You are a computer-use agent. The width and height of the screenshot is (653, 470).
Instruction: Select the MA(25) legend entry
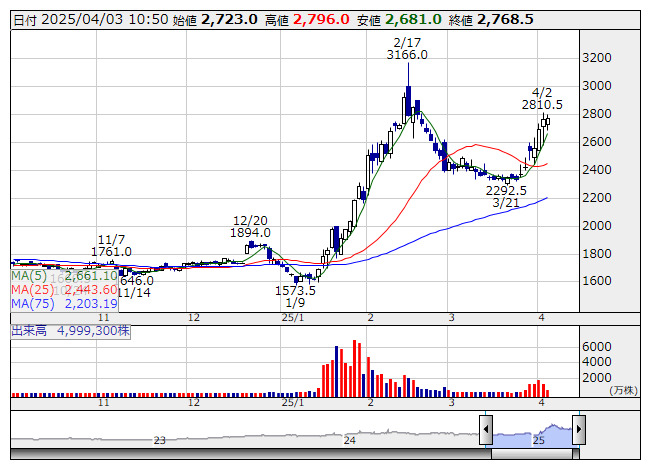point(64,290)
